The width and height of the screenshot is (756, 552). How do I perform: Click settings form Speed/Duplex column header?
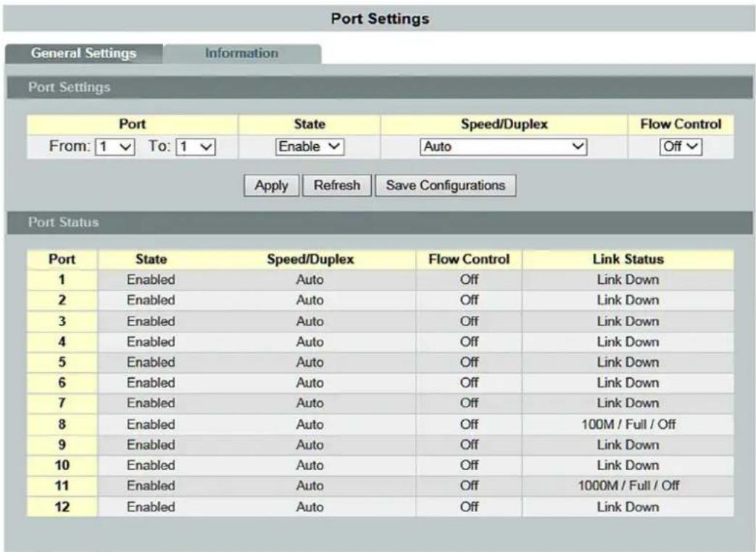504,125
